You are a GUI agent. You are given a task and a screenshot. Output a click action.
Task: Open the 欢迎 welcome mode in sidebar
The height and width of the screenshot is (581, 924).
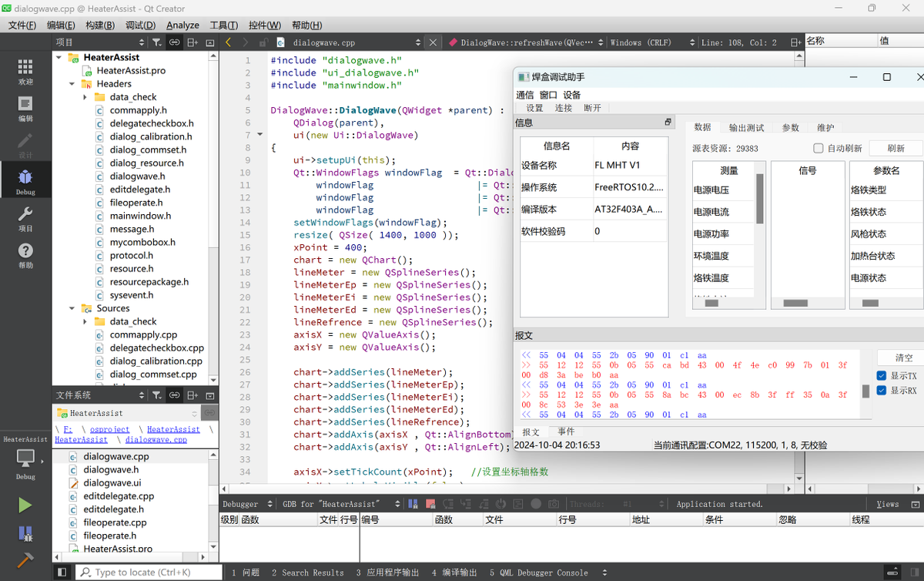25,72
